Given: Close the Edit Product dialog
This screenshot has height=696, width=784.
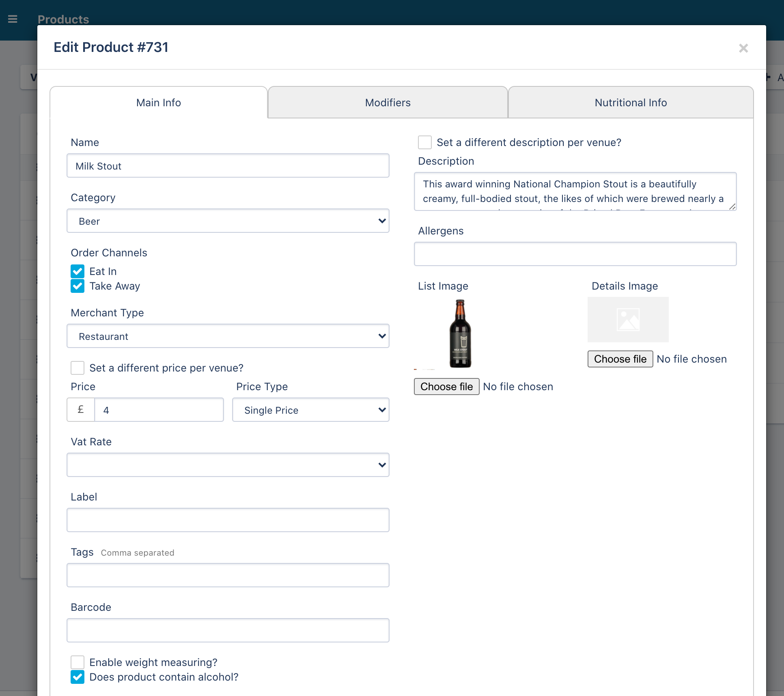Looking at the screenshot, I should pyautogui.click(x=743, y=48).
